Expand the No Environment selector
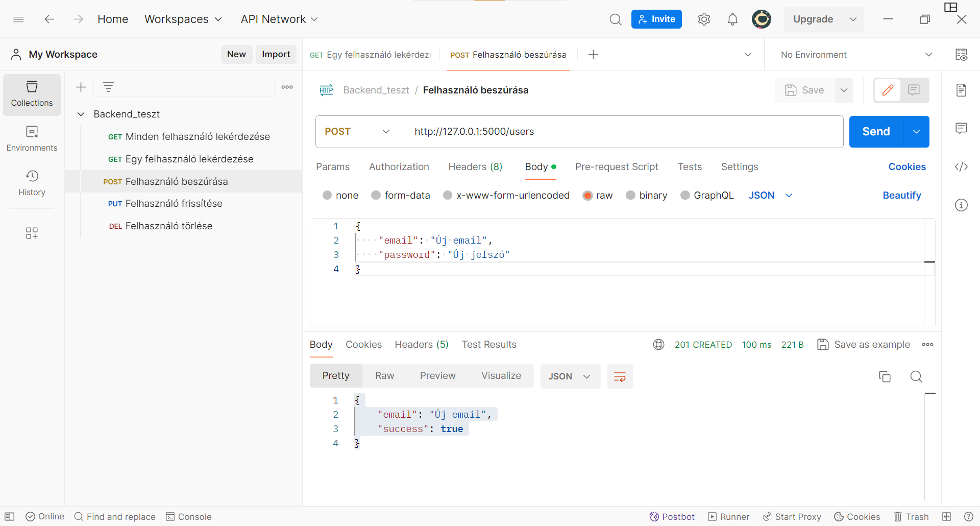 [x=855, y=55]
